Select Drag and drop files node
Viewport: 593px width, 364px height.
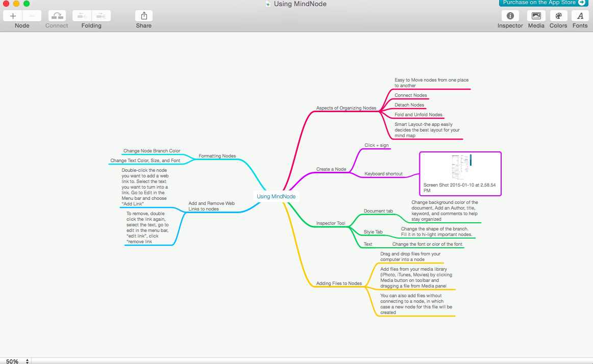pos(410,256)
